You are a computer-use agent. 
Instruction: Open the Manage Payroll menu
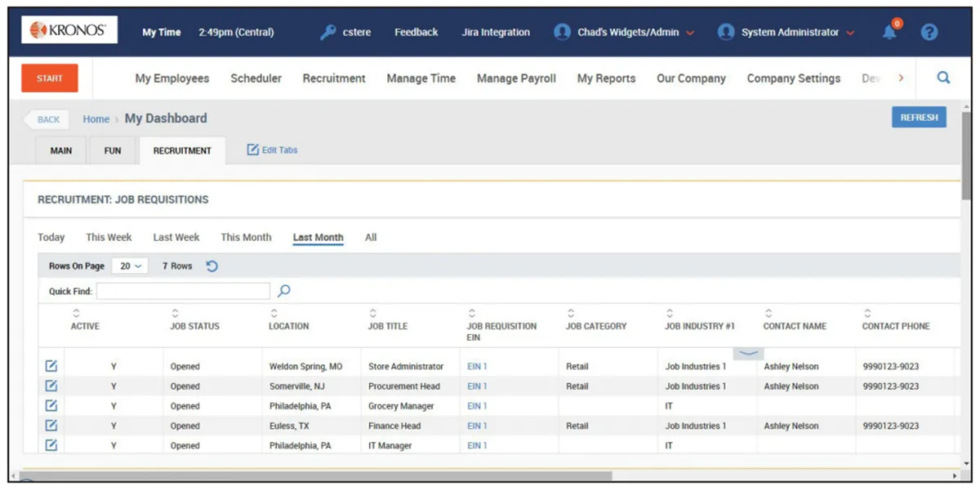pyautogui.click(x=516, y=78)
